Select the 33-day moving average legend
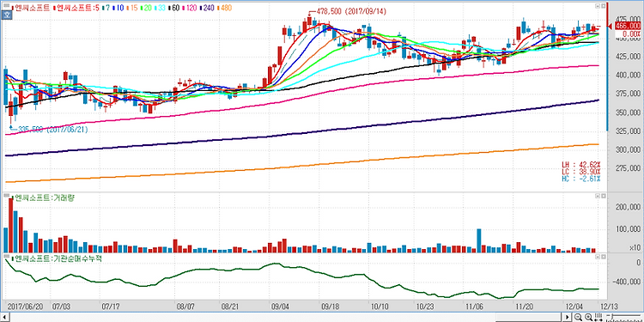The image size is (644, 322). [x=161, y=8]
